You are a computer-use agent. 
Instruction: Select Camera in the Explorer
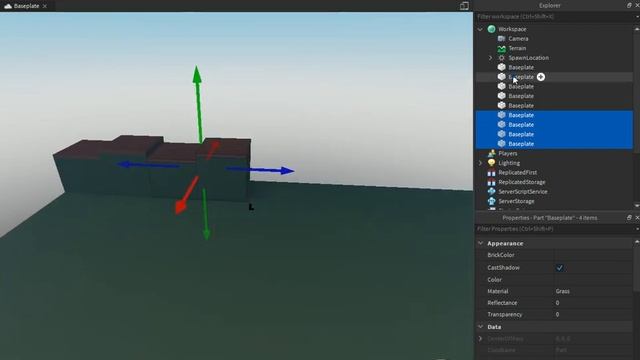click(x=518, y=38)
